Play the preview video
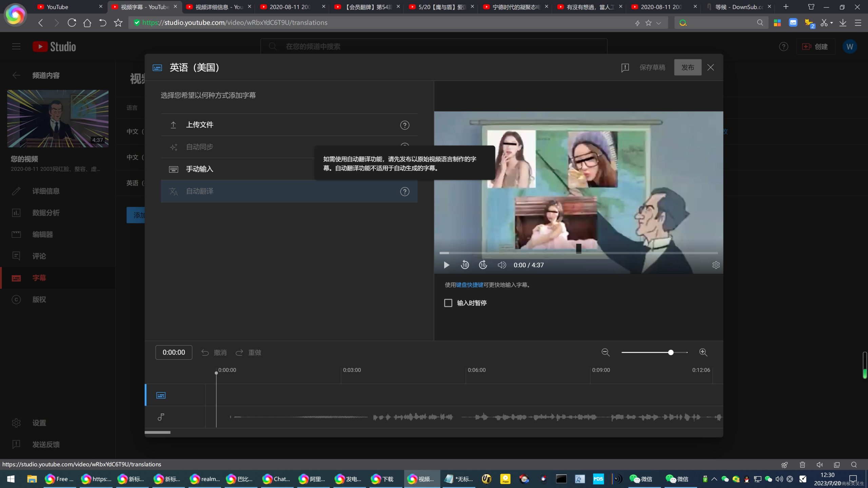This screenshot has height=488, width=868. [446, 265]
